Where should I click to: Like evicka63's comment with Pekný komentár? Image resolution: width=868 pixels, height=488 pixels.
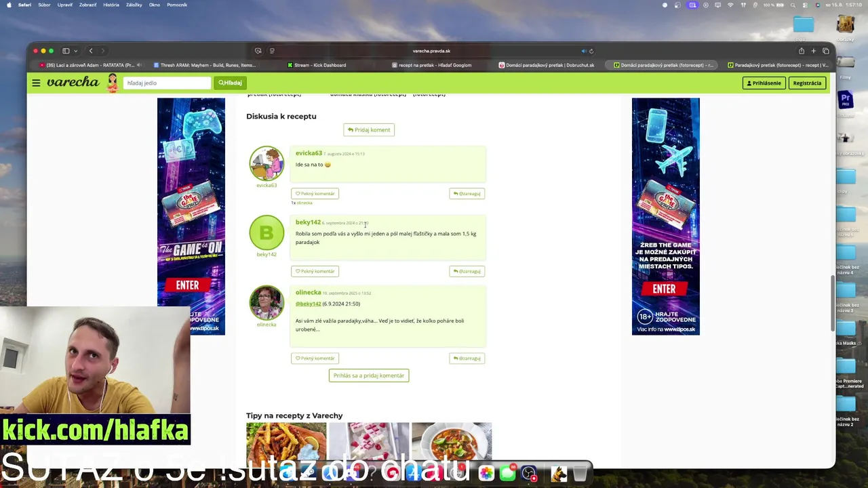[x=315, y=194]
